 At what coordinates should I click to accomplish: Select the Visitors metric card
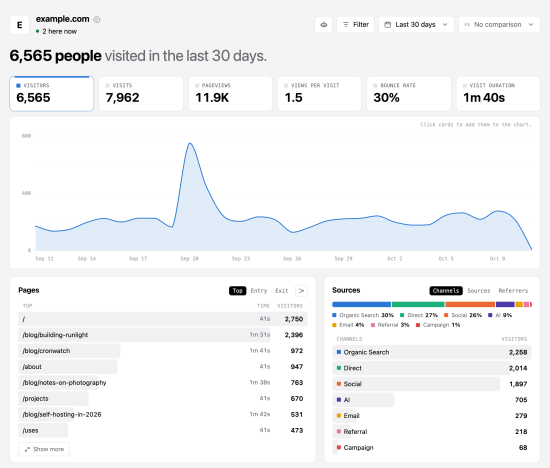(x=52, y=94)
